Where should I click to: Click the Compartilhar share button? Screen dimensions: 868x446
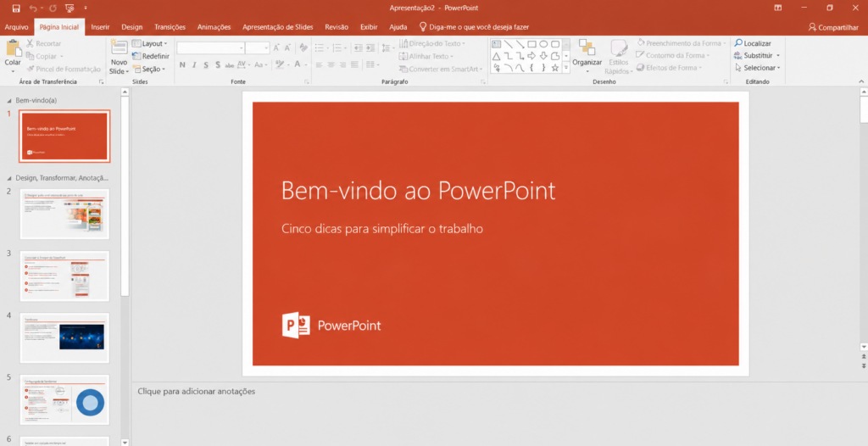(x=833, y=27)
